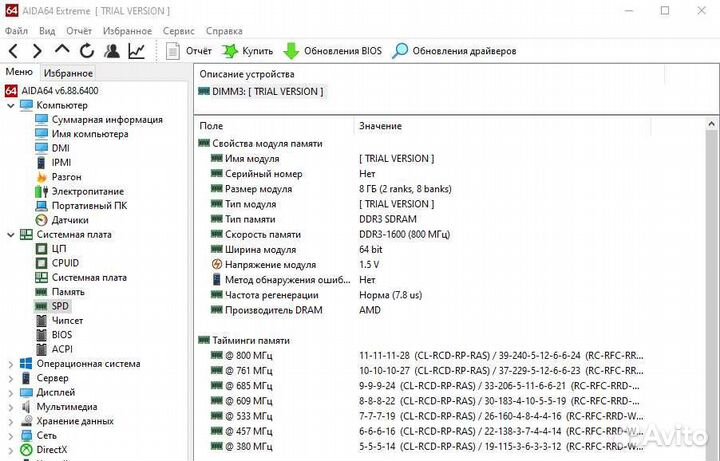Click the Купить buy button
Screen dimensions: 720x461
pyautogui.click(x=247, y=51)
